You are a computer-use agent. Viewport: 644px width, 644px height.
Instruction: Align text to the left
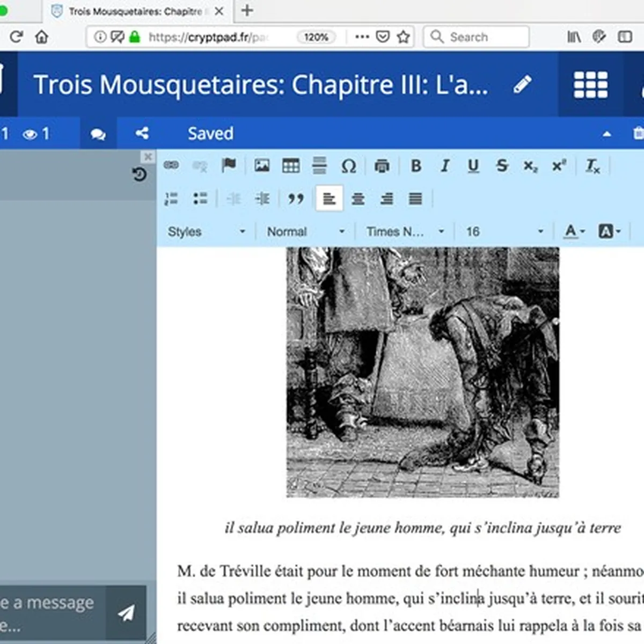click(x=330, y=199)
